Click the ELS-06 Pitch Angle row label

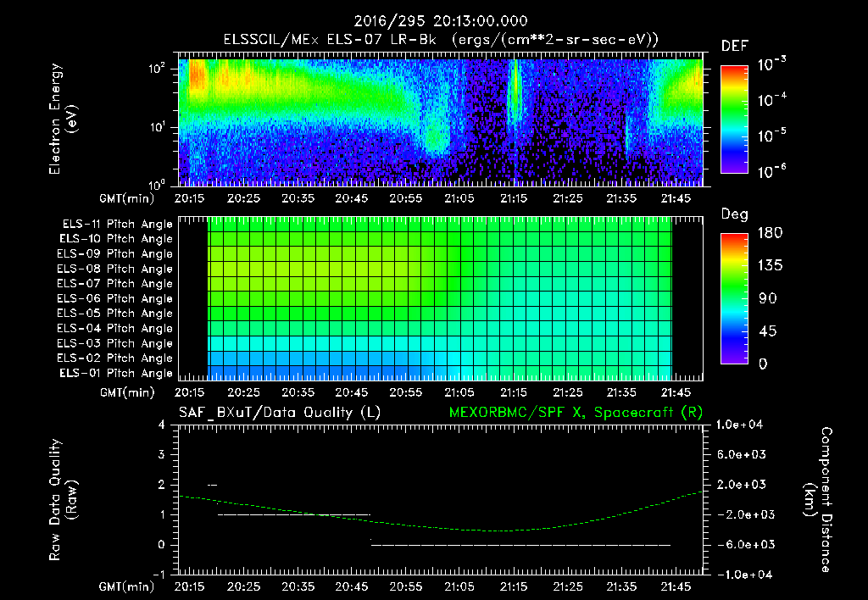click(114, 299)
